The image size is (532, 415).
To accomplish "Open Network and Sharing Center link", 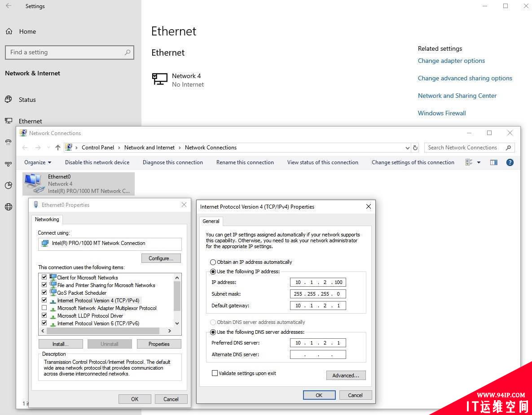I will tap(457, 96).
